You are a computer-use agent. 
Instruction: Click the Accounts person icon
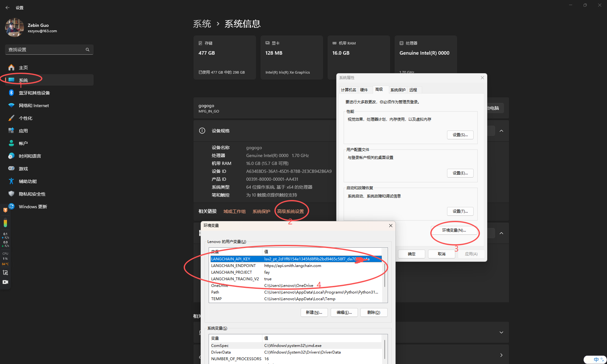[x=11, y=143]
